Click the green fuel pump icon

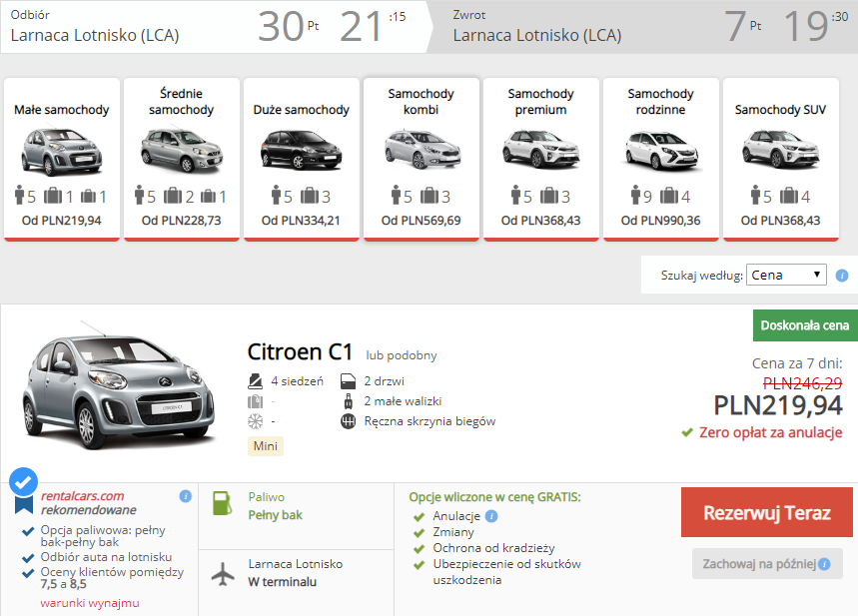(222, 503)
